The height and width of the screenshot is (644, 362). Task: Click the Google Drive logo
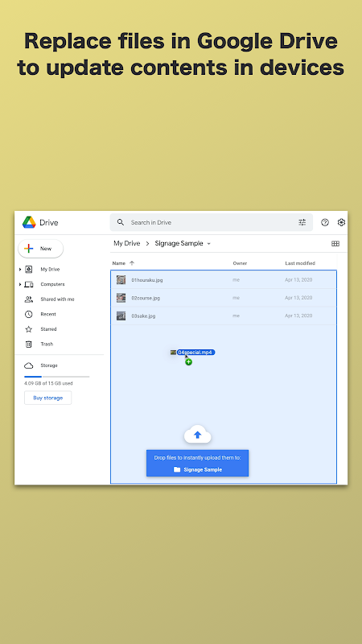coord(29,222)
